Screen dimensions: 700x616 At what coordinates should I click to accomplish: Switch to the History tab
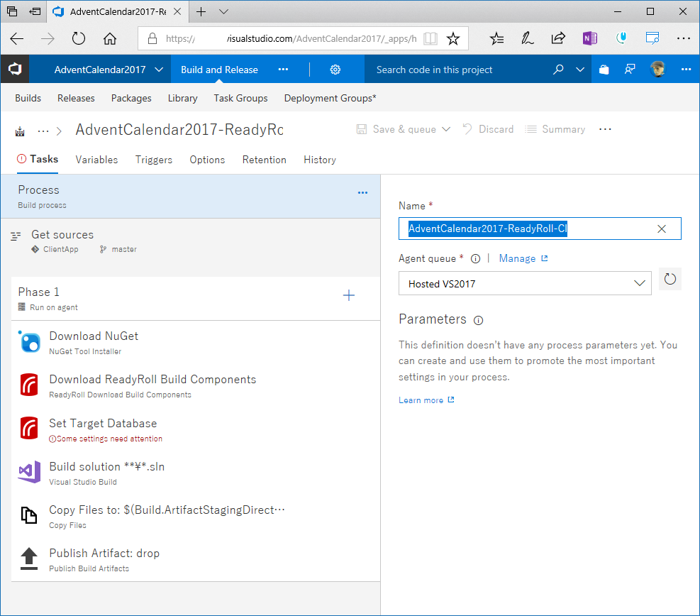point(320,160)
